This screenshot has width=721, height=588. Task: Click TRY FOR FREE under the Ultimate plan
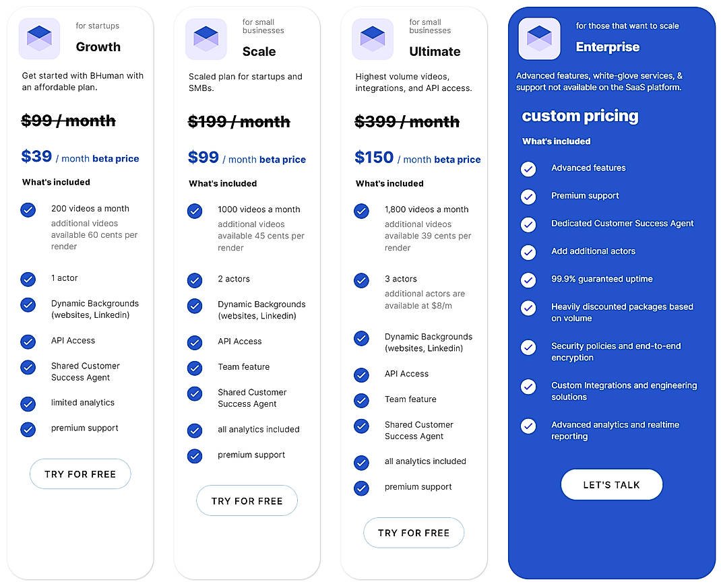pyautogui.click(x=414, y=533)
